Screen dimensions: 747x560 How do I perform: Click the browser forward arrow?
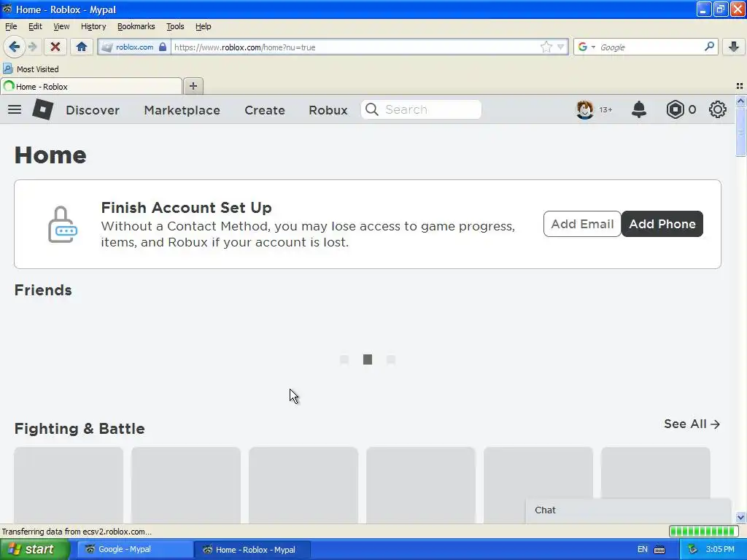point(32,47)
